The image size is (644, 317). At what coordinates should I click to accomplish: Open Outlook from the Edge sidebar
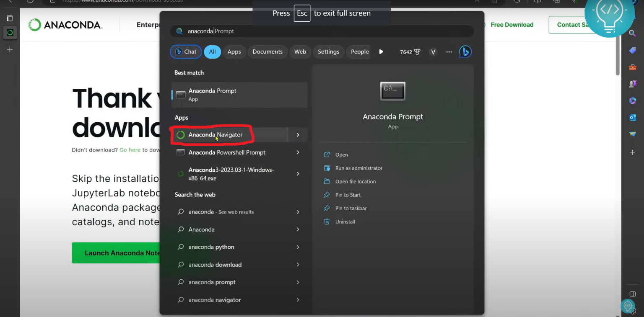[632, 118]
